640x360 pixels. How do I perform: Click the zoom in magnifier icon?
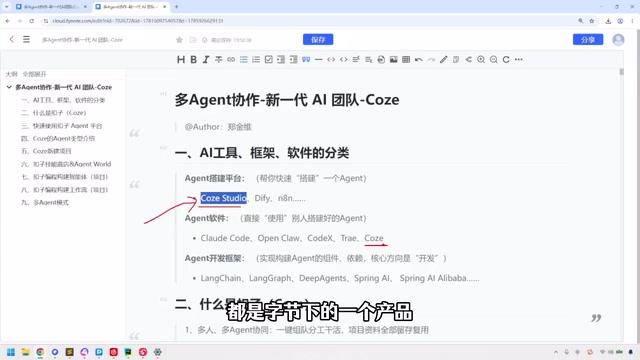click(481, 60)
